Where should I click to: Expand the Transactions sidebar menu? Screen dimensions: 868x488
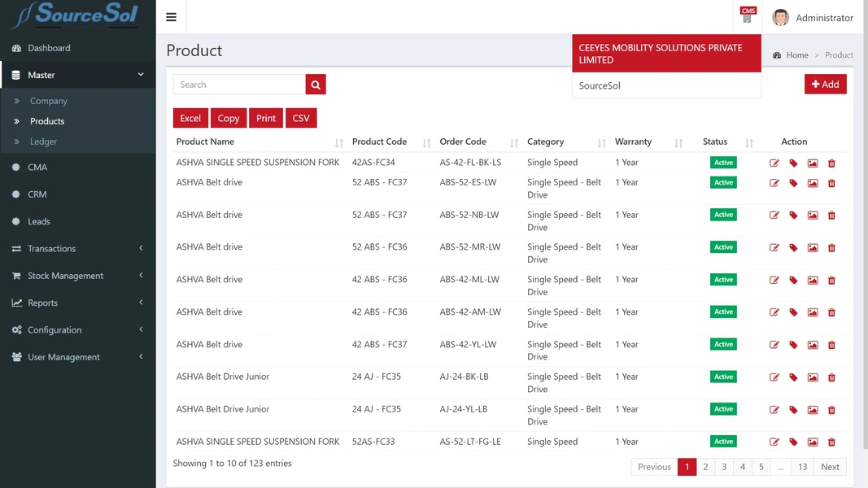(x=77, y=249)
